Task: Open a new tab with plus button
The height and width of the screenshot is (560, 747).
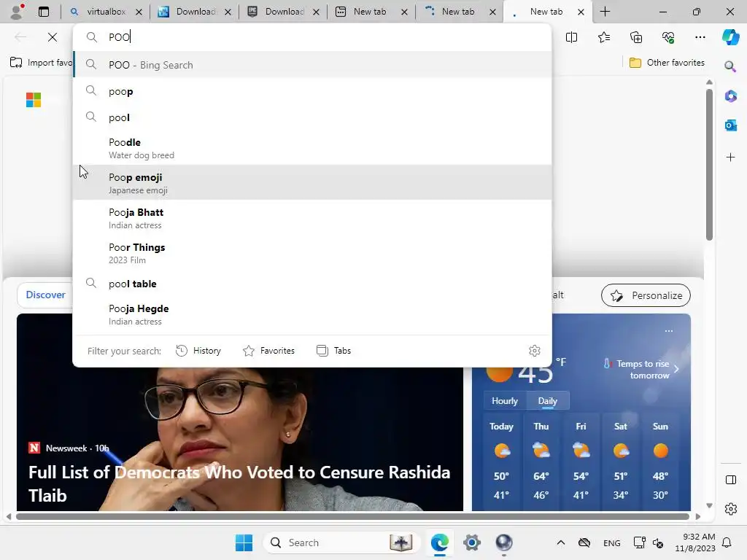Action: point(605,12)
